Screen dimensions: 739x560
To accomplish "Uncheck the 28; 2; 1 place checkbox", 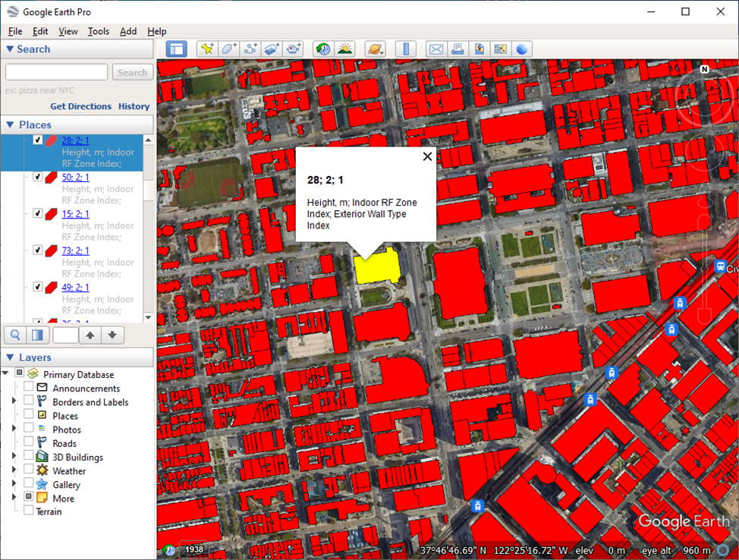I will coord(38,140).
